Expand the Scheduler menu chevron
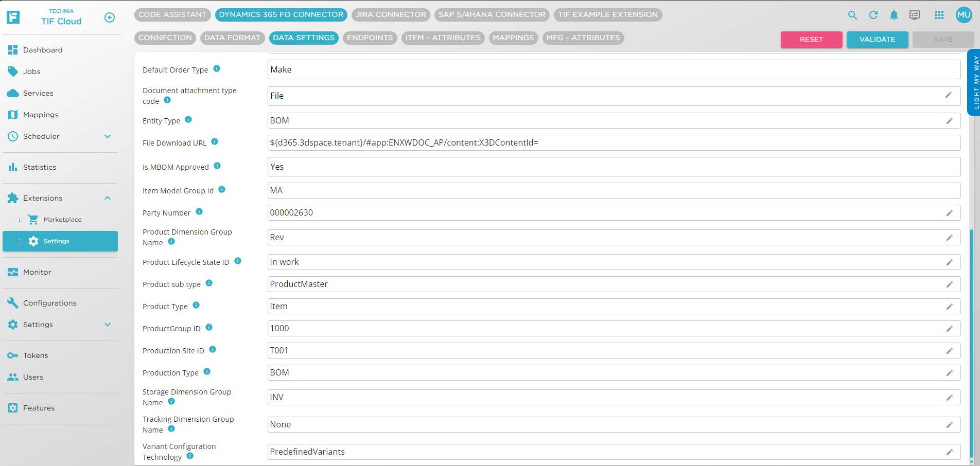The height and width of the screenshot is (466, 980). click(x=108, y=136)
